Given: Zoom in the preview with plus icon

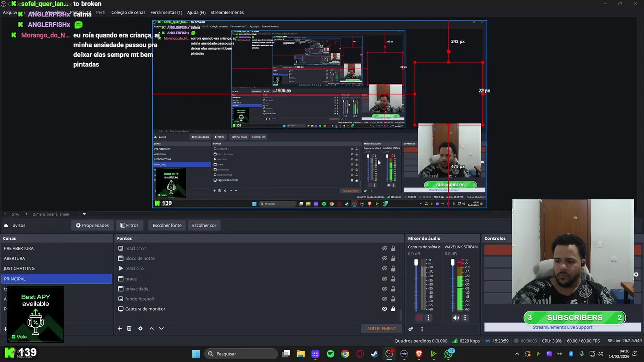Looking at the screenshot, I should tap(26, 214).
